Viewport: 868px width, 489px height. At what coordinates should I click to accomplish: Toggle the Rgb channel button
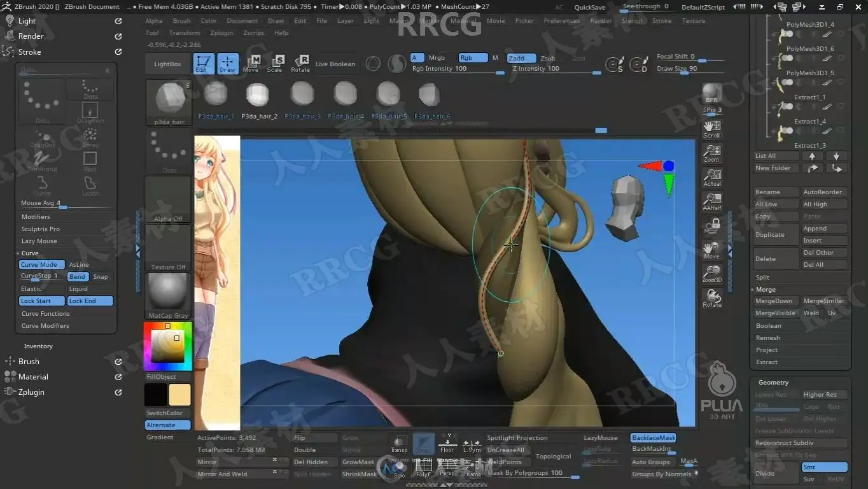(x=473, y=58)
